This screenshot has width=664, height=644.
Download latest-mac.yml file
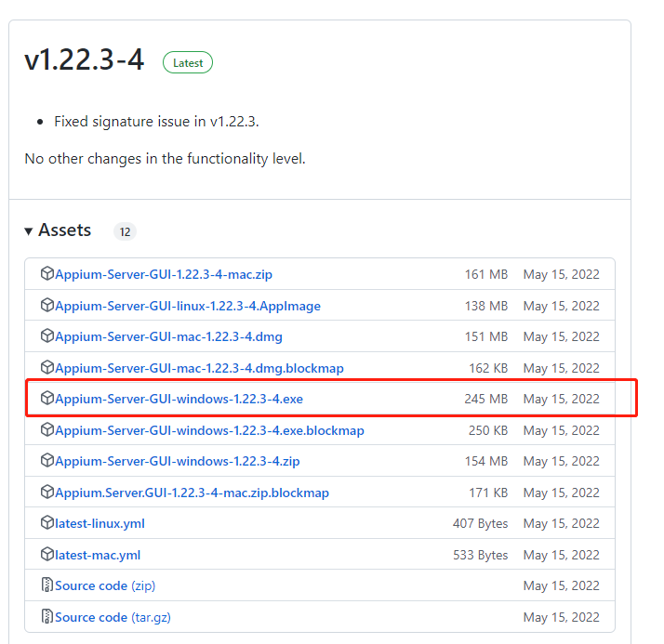(98, 555)
